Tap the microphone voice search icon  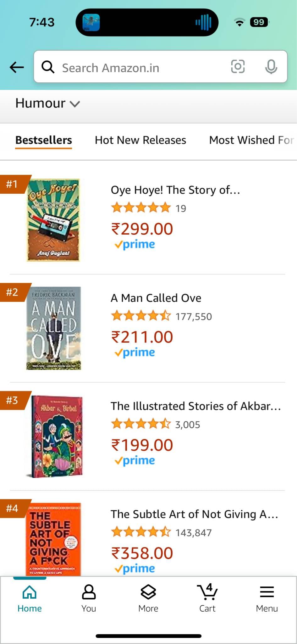tap(271, 67)
